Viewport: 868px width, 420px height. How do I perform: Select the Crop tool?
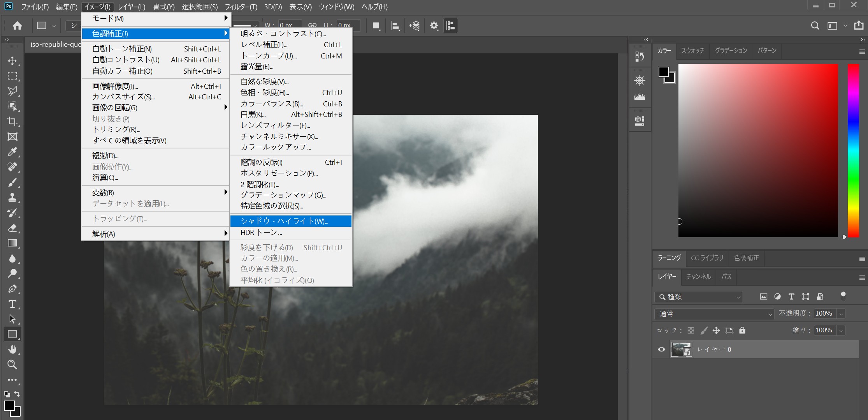pos(12,122)
